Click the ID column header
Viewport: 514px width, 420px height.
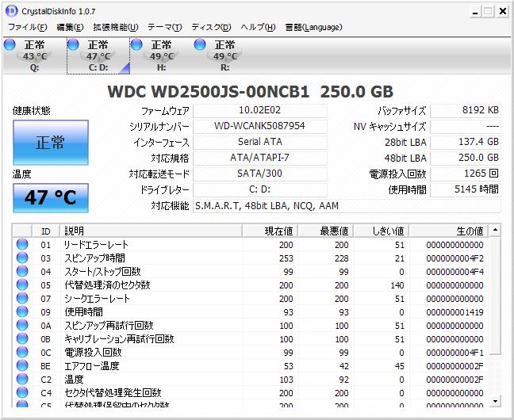45,231
